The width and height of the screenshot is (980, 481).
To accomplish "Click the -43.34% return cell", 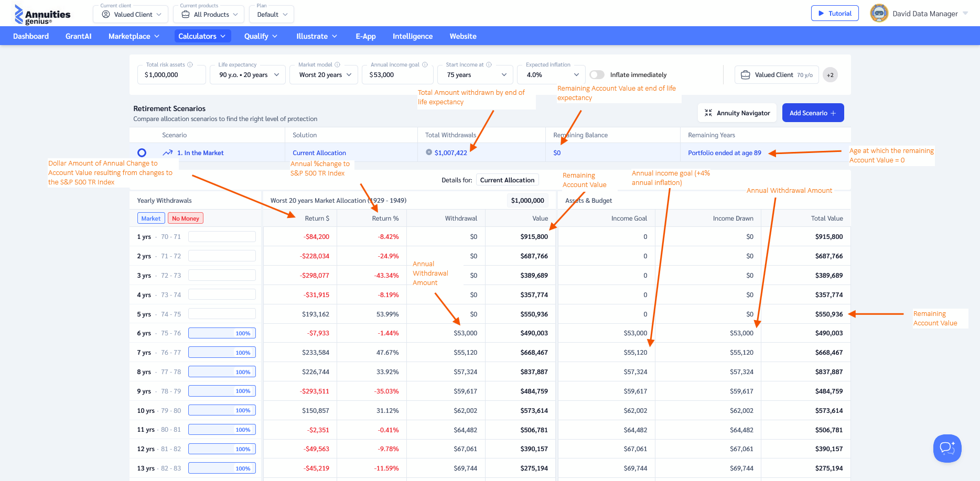I will click(x=386, y=276).
